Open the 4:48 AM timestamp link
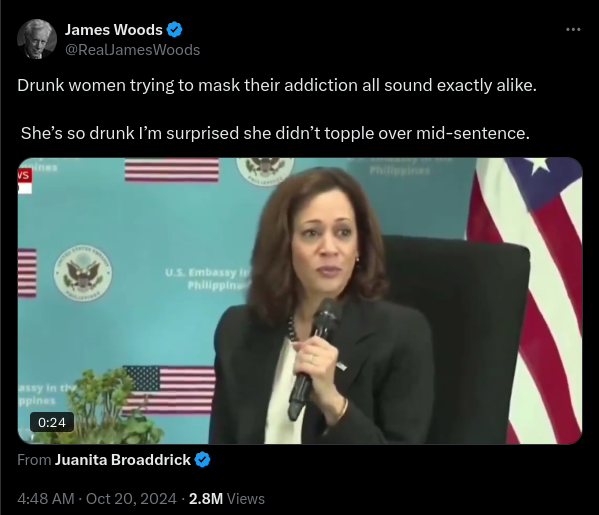 click(x=46, y=499)
